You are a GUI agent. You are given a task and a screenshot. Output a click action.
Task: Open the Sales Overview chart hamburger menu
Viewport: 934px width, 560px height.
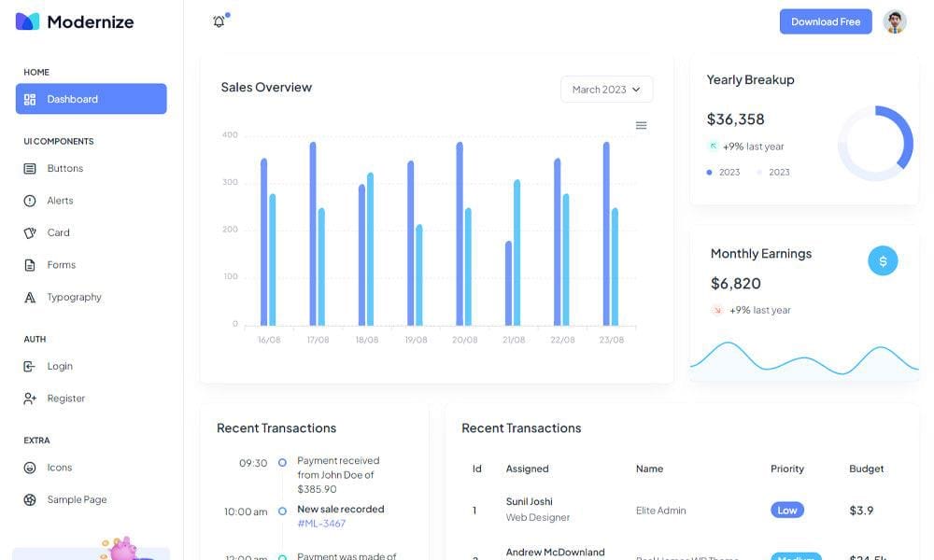(x=642, y=125)
